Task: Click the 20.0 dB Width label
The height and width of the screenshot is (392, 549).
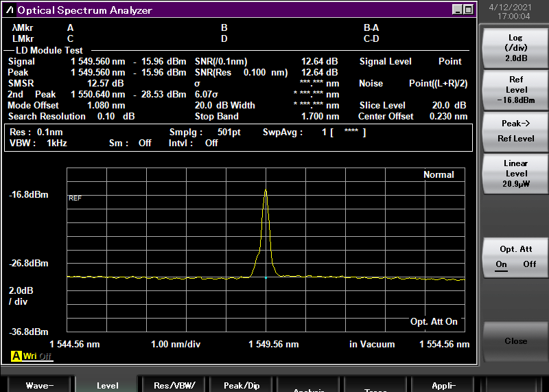Action: (225, 106)
